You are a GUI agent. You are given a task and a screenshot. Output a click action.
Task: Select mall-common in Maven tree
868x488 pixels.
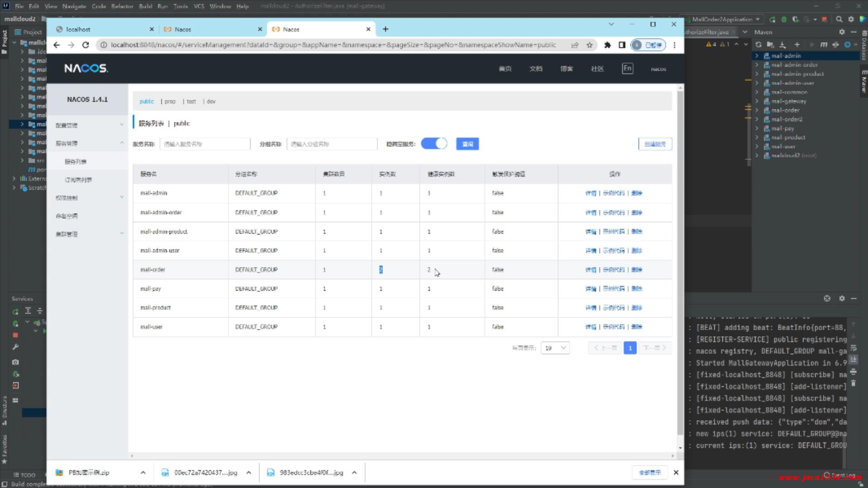(789, 92)
